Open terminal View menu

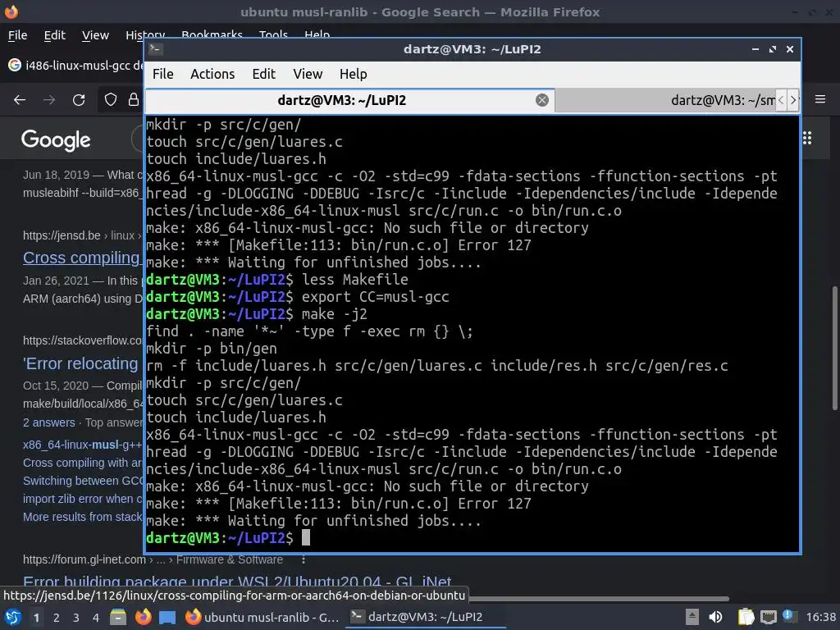[308, 74]
